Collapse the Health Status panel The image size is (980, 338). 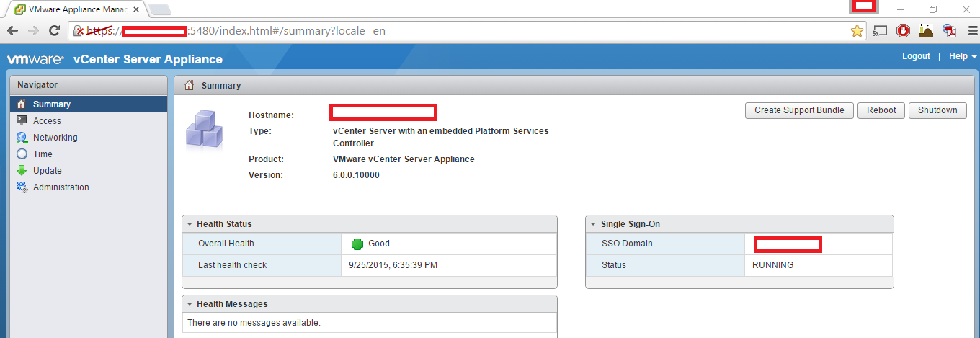pyautogui.click(x=190, y=224)
